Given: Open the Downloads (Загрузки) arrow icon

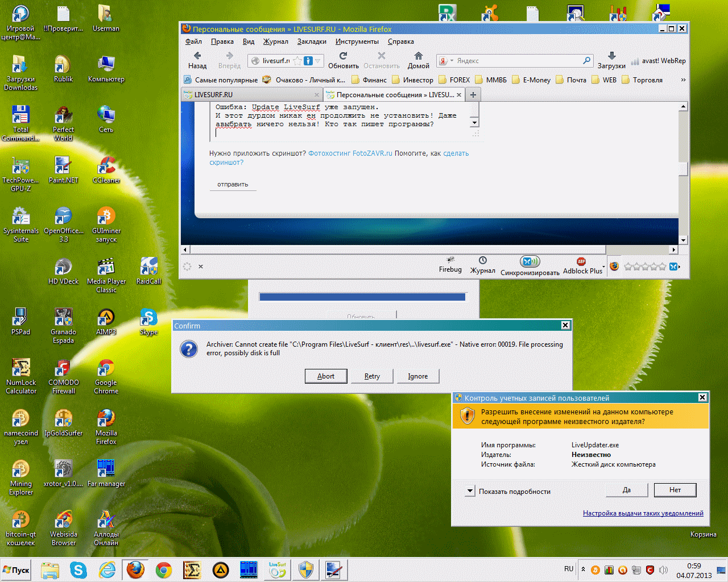Looking at the screenshot, I should (611, 56).
